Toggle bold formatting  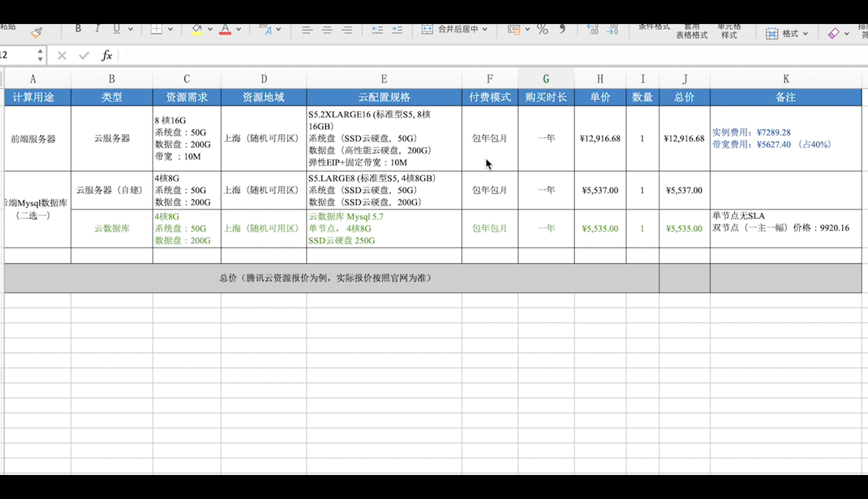(78, 29)
